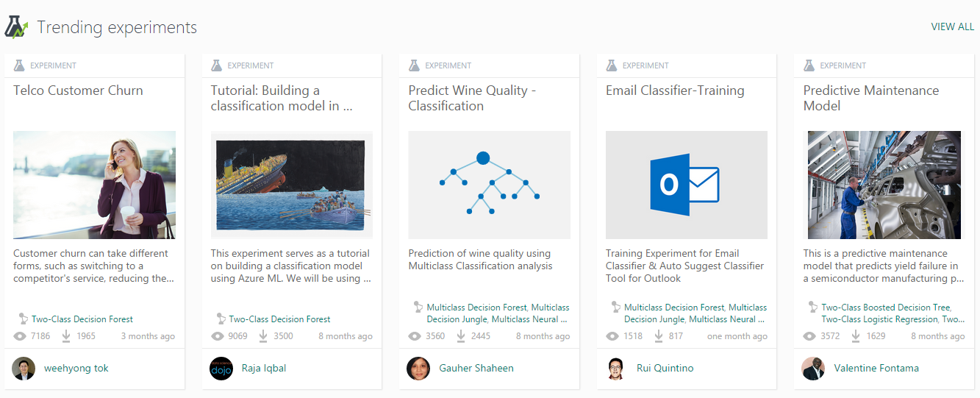This screenshot has width=980, height=398.
Task: Click the sinking ship thumbnail image
Action: click(292, 185)
